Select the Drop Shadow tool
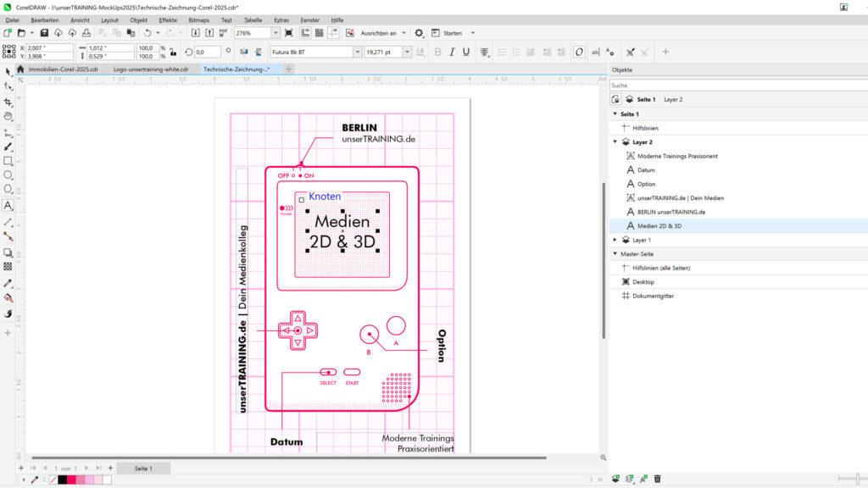The image size is (868, 488). (x=8, y=252)
